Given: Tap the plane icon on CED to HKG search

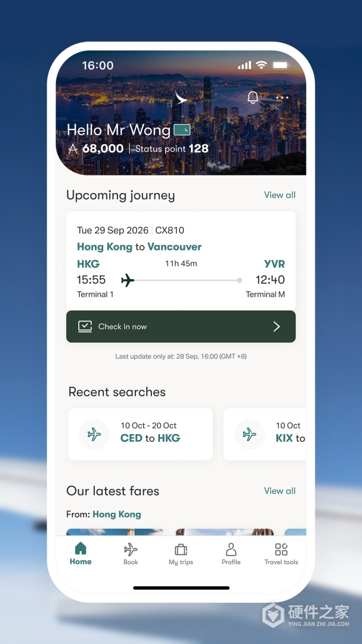Looking at the screenshot, I should tap(94, 434).
